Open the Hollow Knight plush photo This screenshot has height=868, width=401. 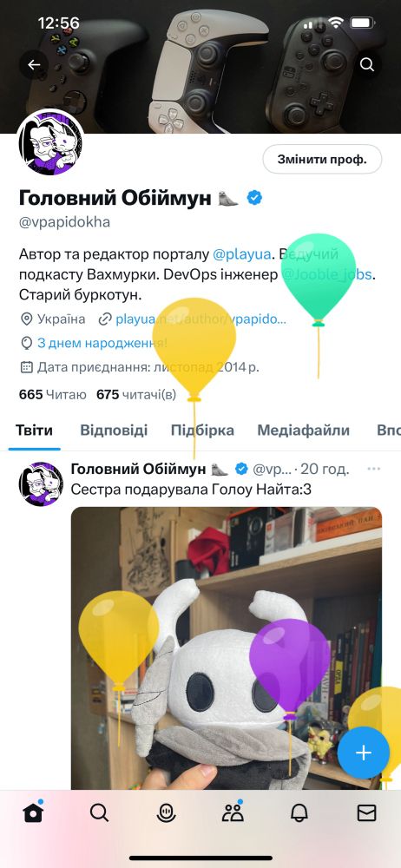227,648
